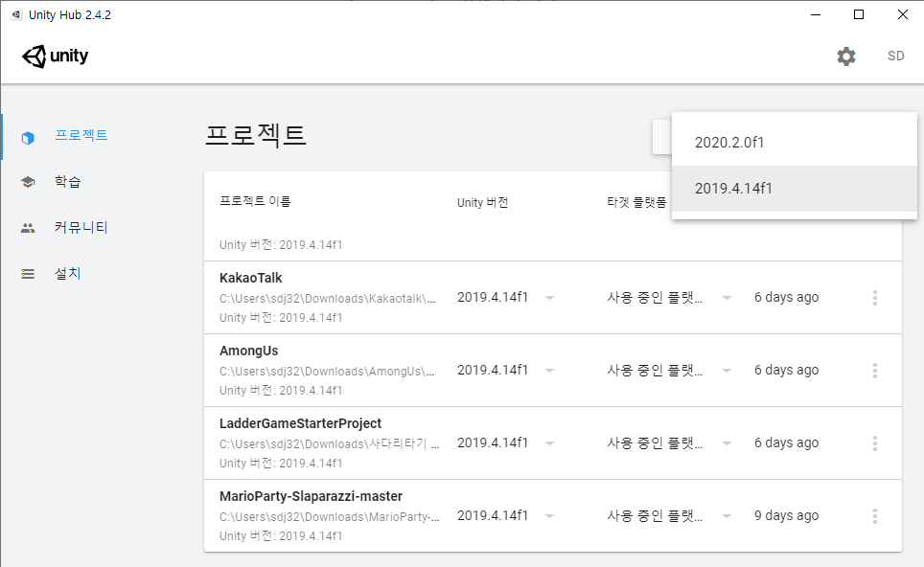Expand the AmongUs Unity version dropdown
Viewport: 924px width, 567px height.
click(549, 371)
